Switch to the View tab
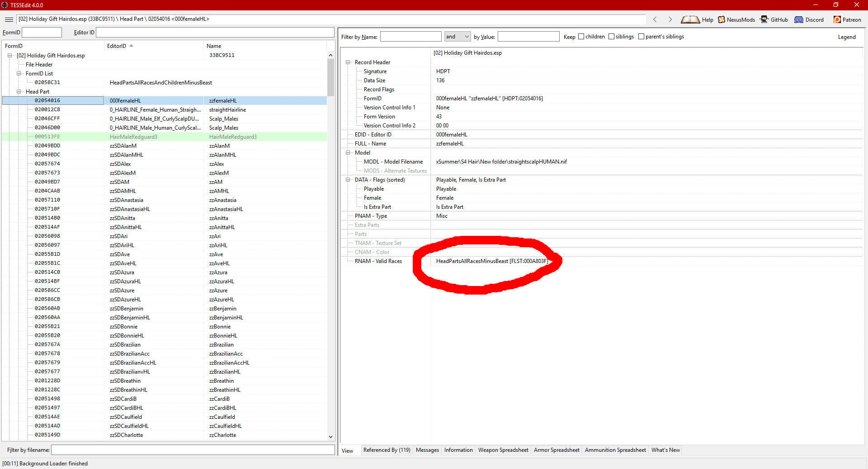Image resolution: width=868 pixels, height=469 pixels. [x=348, y=450]
